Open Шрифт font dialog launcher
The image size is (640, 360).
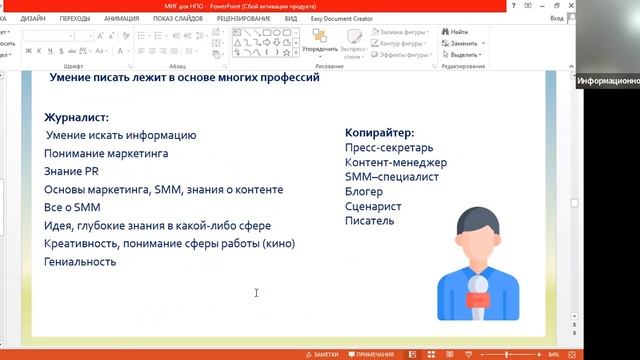(x=130, y=66)
